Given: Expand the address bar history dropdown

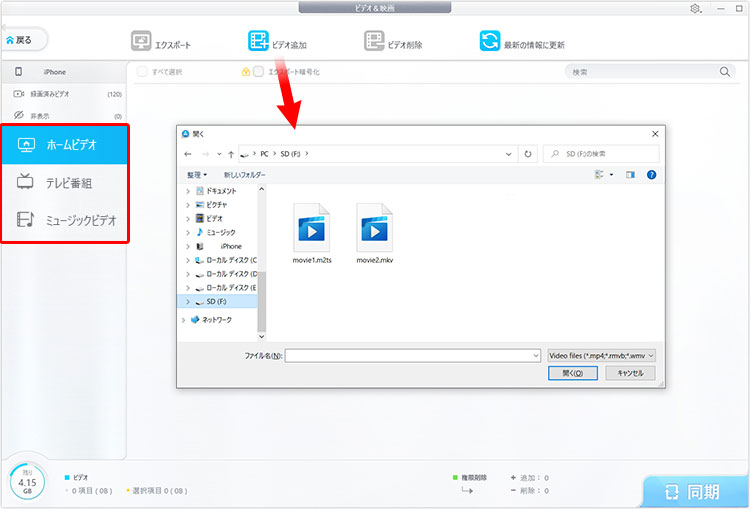Looking at the screenshot, I should 508,154.
